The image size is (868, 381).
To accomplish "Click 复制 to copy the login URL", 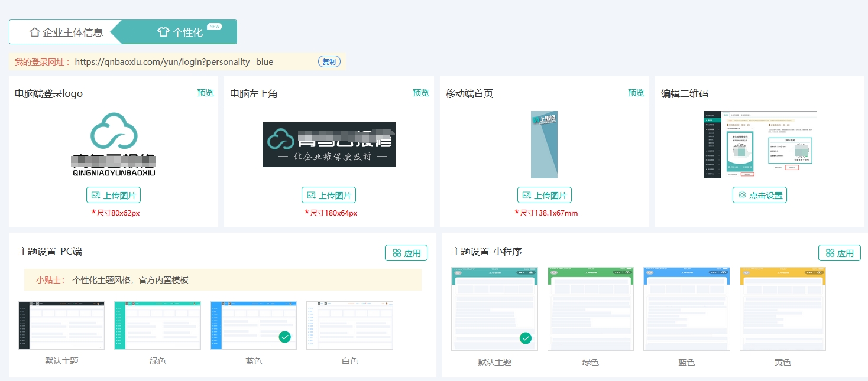I will [329, 61].
